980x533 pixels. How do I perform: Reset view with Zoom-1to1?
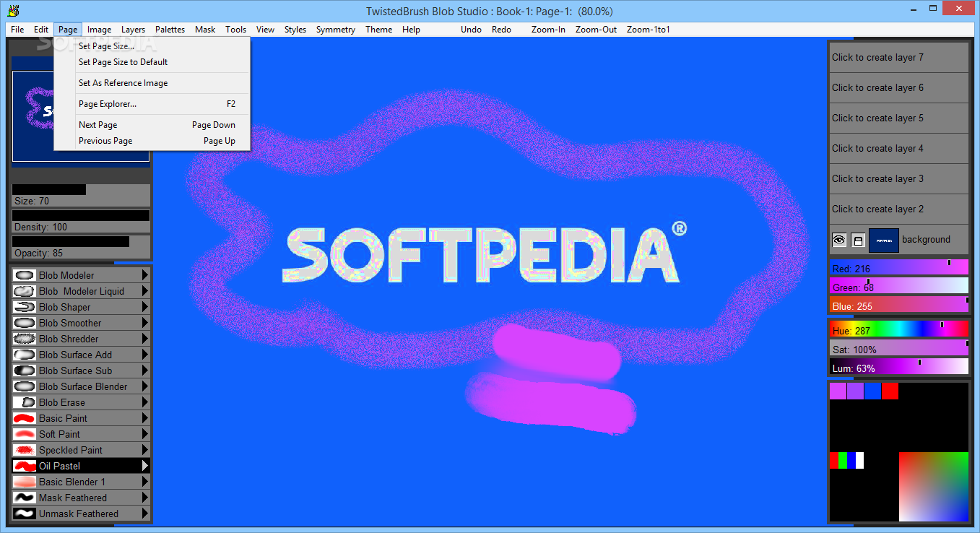648,30
